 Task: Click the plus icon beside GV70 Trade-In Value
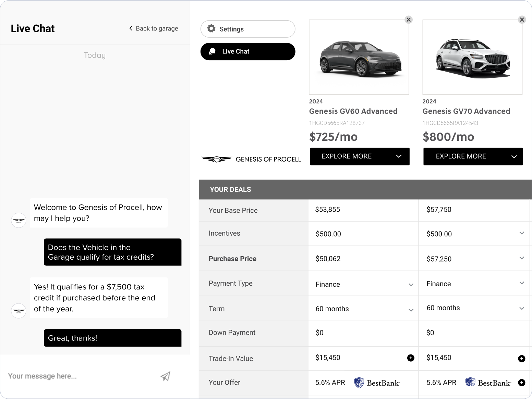click(x=521, y=359)
